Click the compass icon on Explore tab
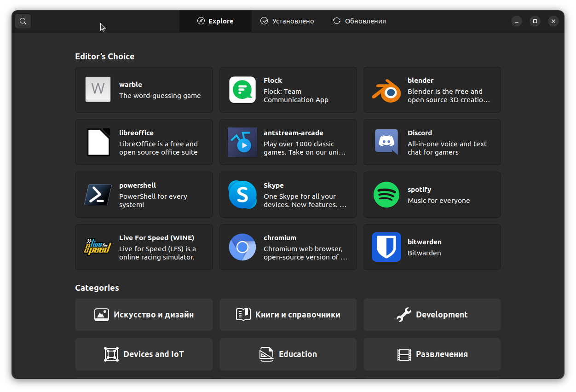This screenshot has width=576, height=392. 201,21
